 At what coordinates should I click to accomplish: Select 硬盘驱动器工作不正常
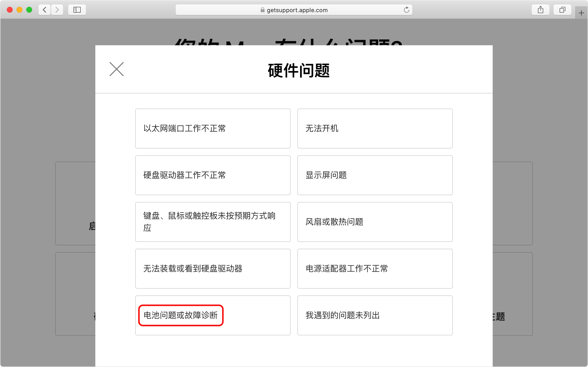pos(213,175)
